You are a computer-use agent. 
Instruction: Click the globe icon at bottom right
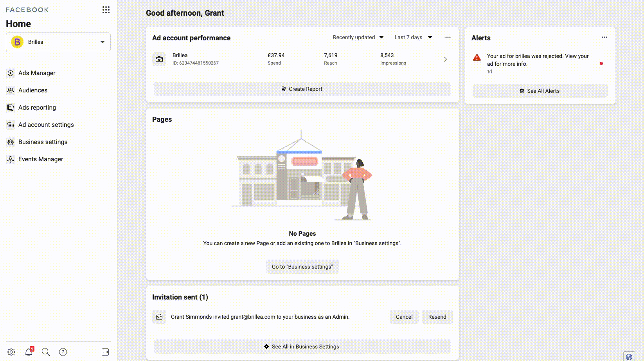(629, 356)
